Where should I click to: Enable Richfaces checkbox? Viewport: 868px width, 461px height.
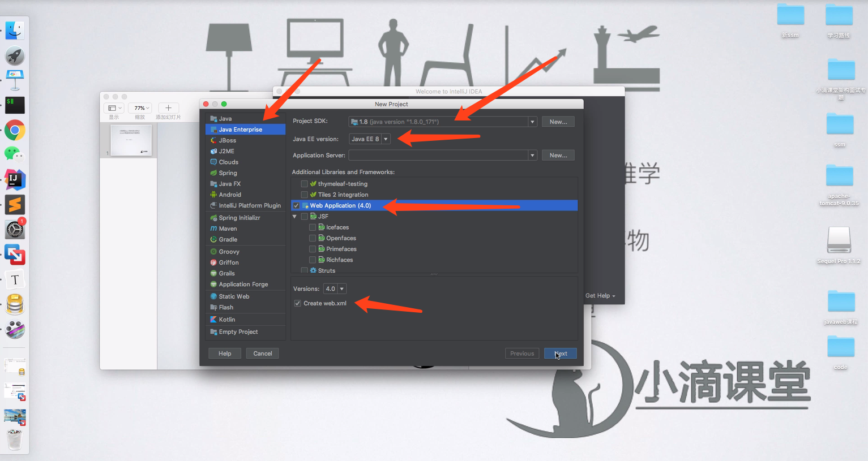pyautogui.click(x=313, y=260)
